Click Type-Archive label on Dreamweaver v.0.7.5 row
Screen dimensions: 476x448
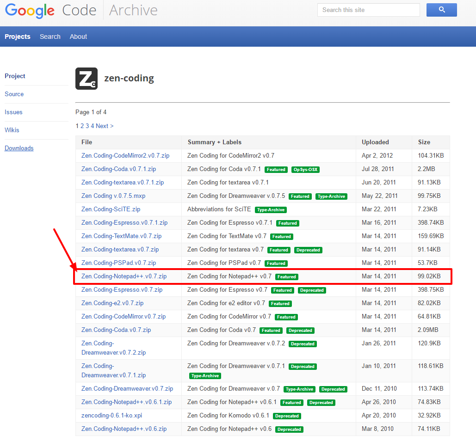[331, 196]
